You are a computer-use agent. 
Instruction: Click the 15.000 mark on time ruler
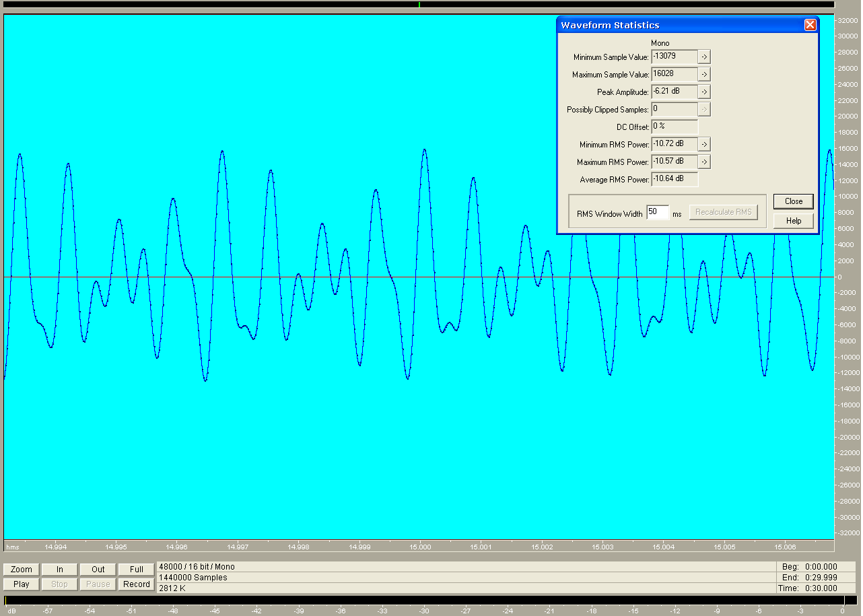(x=420, y=547)
